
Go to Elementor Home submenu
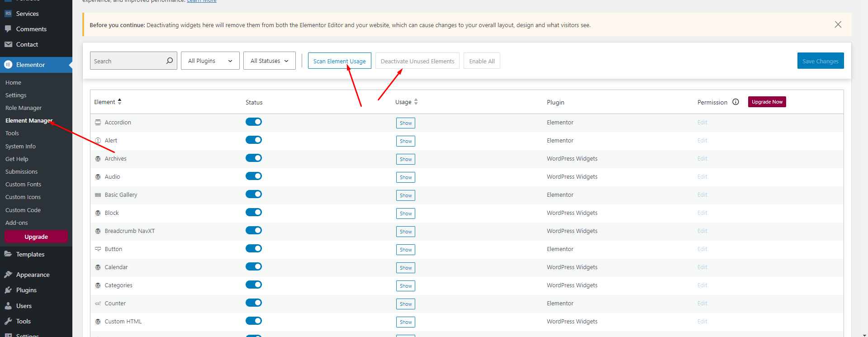13,82
